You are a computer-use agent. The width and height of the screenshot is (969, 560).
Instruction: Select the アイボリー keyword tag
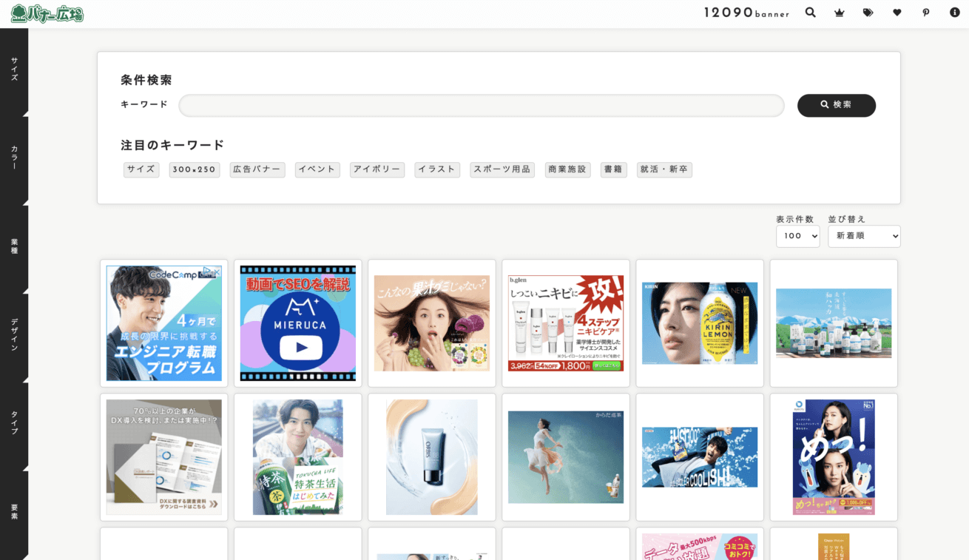377,169
